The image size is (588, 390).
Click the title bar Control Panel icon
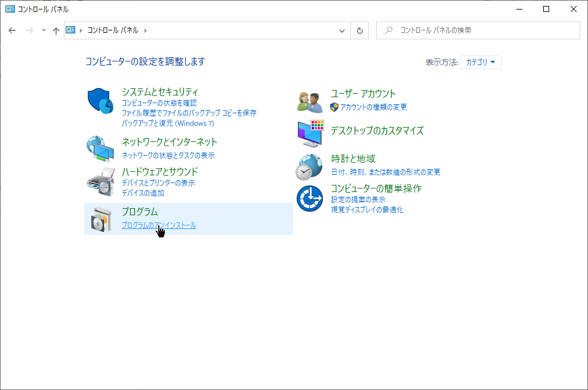10,9
